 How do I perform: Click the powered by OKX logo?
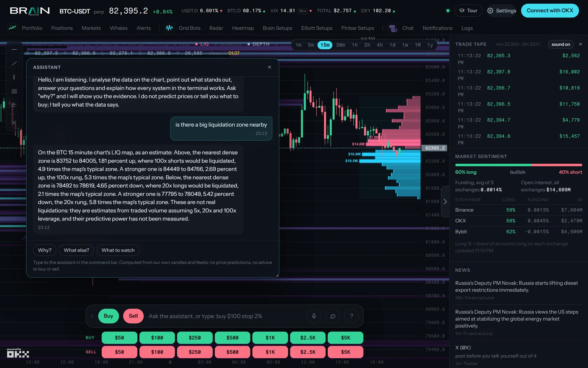pyautogui.click(x=18, y=353)
